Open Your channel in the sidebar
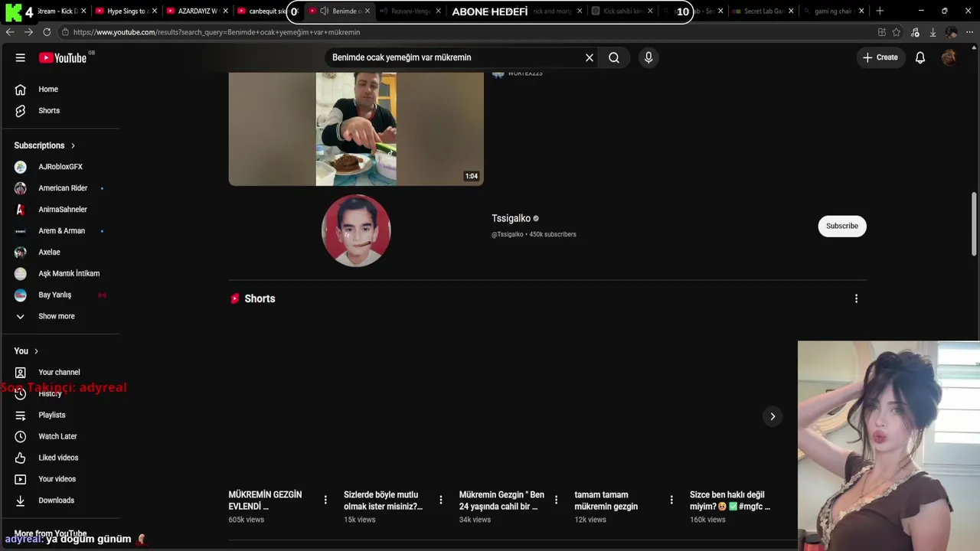This screenshot has width=980, height=551. 60,373
